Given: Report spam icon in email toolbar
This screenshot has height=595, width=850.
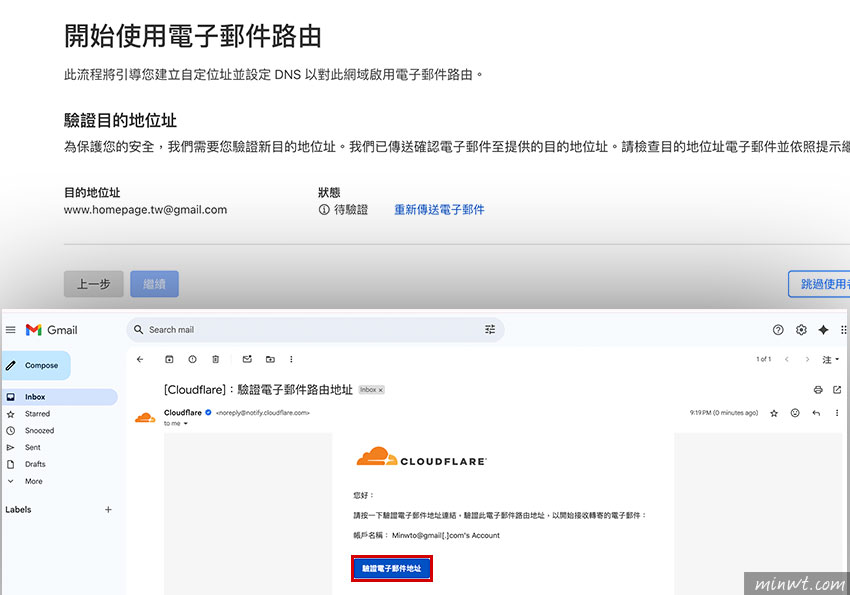Looking at the screenshot, I should pyautogui.click(x=192, y=359).
